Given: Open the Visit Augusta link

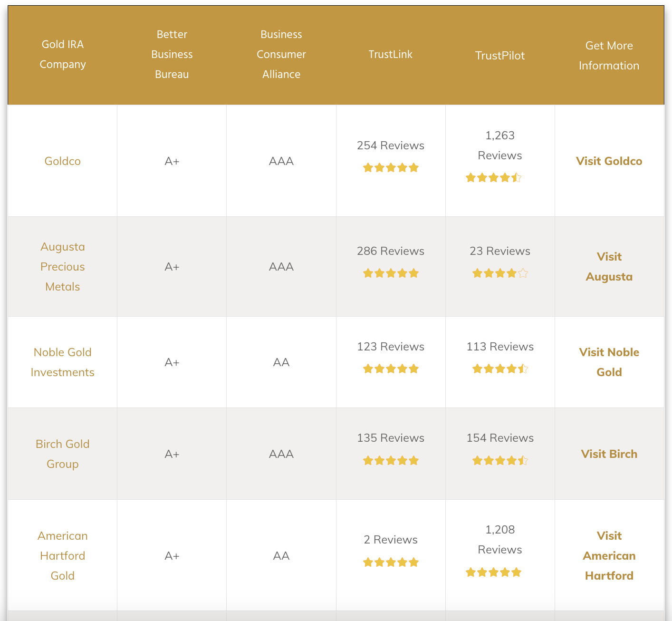Looking at the screenshot, I should click(609, 267).
